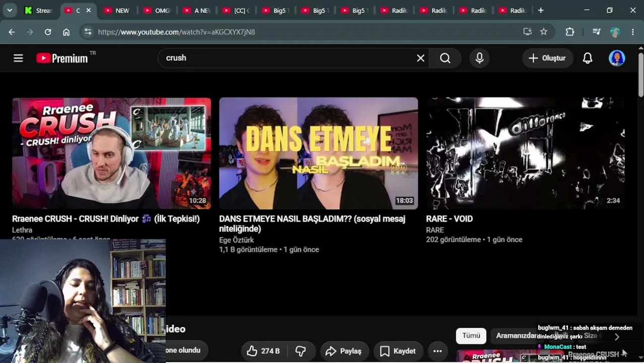The height and width of the screenshot is (363, 644).
Task: Open the YouTube guide hamburger menu
Action: 18,58
